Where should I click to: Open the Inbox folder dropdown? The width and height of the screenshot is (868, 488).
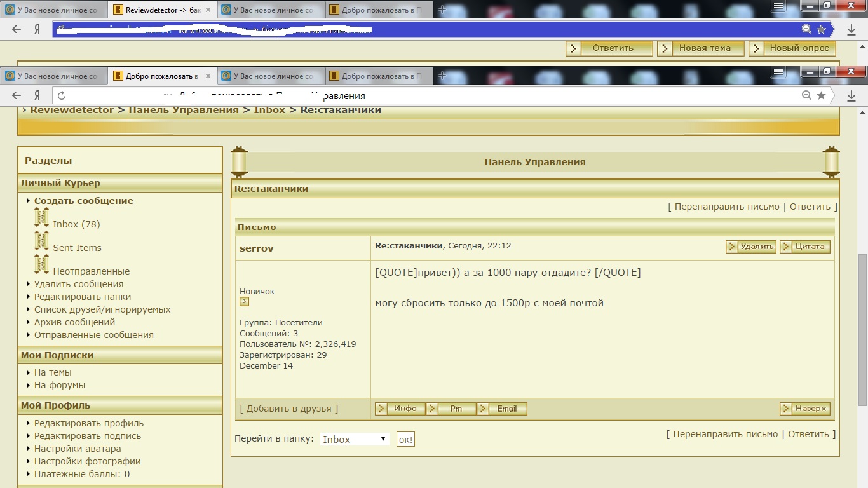pyautogui.click(x=354, y=439)
